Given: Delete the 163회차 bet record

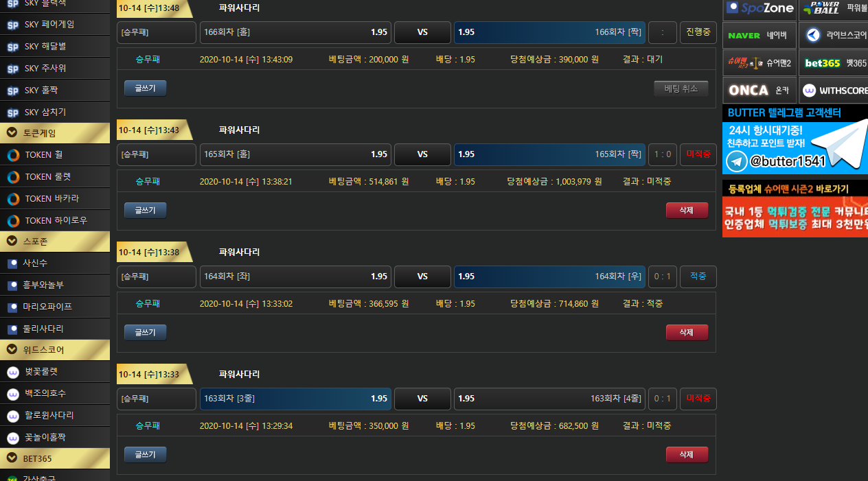Looking at the screenshot, I should (686, 455).
